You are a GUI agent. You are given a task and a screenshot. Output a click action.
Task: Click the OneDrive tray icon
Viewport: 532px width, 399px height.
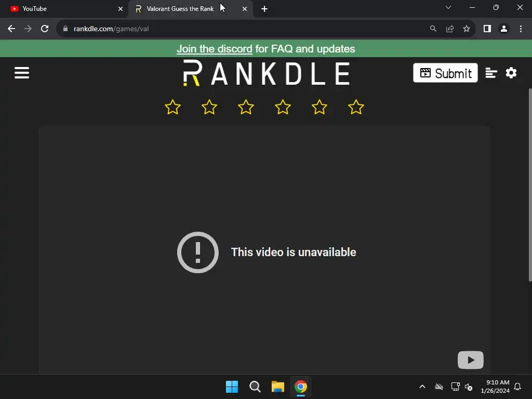coord(439,387)
